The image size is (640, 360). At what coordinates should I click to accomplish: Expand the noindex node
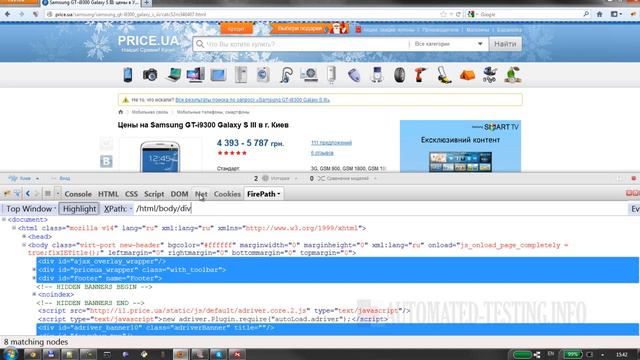pyautogui.click(x=34, y=294)
